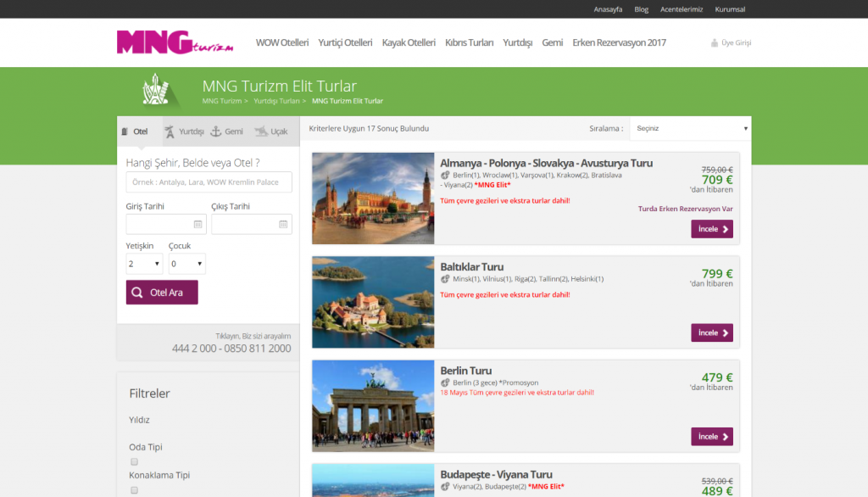
Task: Click the Berlin Turu Brandenburg Gate thumbnail
Action: pyautogui.click(x=373, y=407)
